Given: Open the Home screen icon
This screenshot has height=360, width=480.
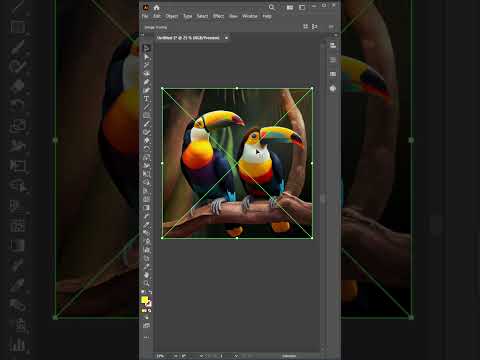Looking at the screenshot, I should pyautogui.click(x=157, y=7).
